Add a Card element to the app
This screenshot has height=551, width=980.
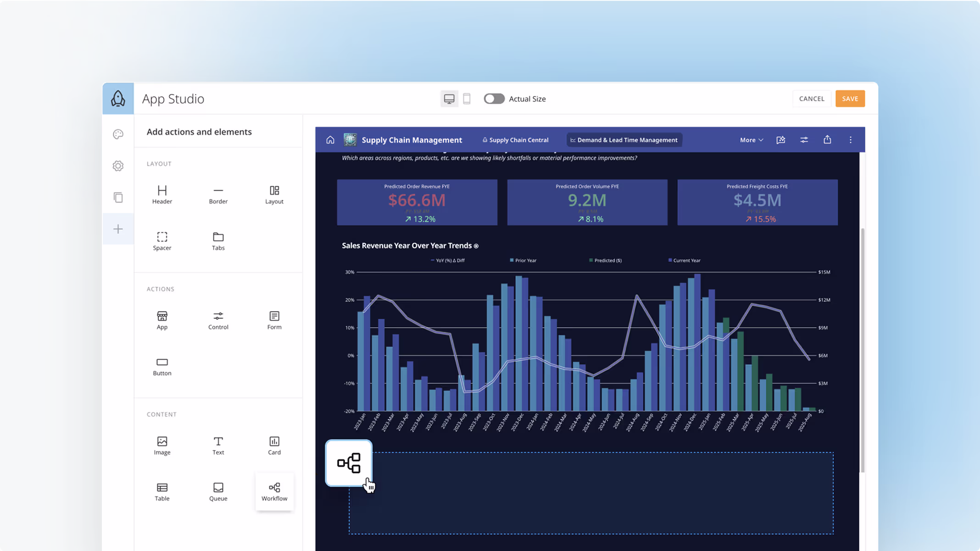point(274,445)
